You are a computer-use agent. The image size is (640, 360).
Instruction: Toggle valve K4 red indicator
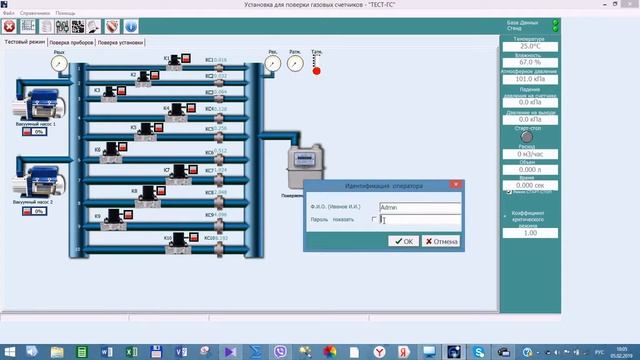(x=191, y=108)
